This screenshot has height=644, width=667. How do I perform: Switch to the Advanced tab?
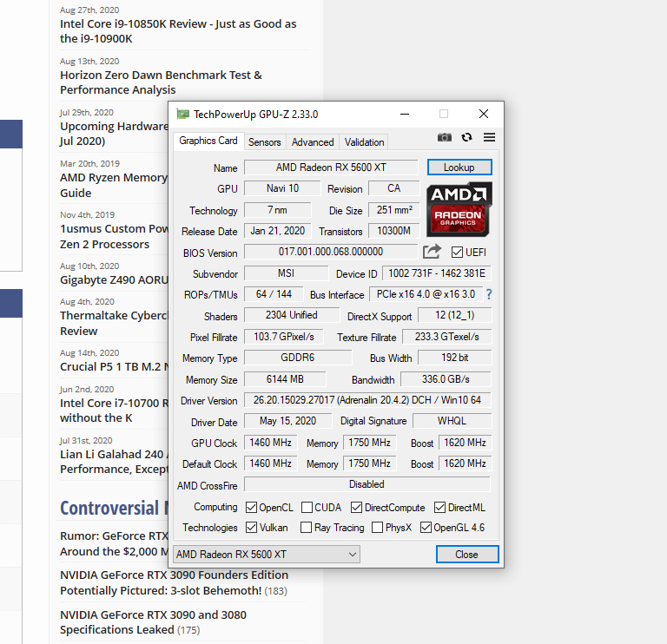click(x=313, y=142)
